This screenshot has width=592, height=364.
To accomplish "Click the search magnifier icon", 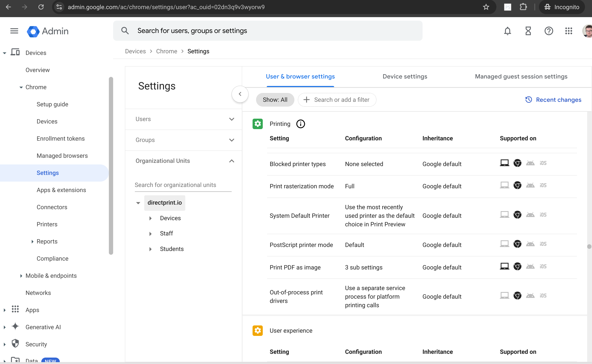I will pos(125,31).
